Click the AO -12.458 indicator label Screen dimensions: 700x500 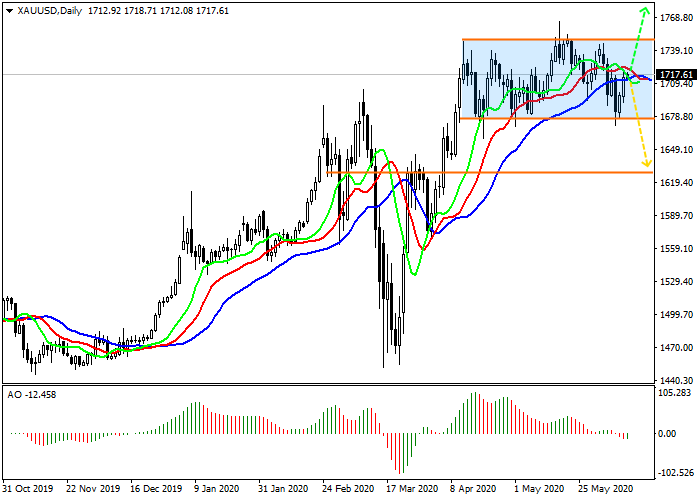click(30, 392)
